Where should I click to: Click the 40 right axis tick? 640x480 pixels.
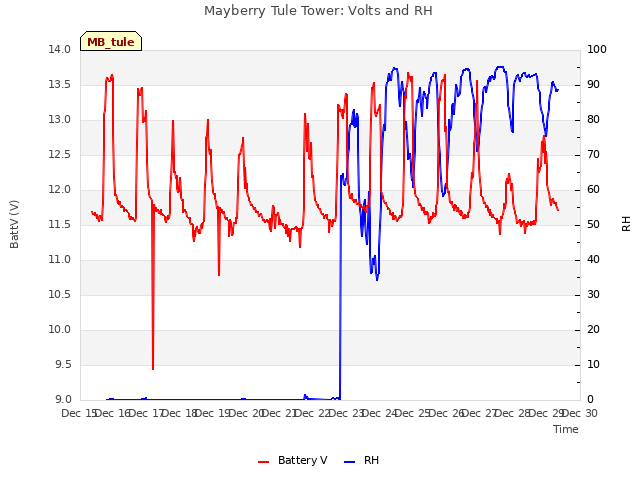click(593, 260)
